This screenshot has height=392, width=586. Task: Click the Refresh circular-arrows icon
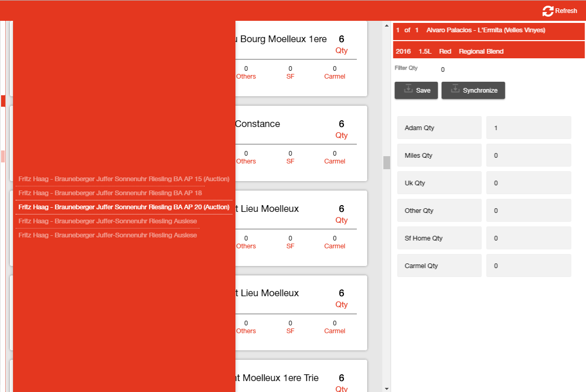547,11
